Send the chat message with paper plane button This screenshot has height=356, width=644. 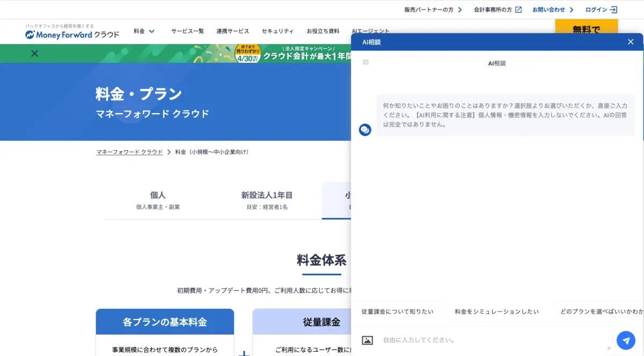[x=626, y=340]
